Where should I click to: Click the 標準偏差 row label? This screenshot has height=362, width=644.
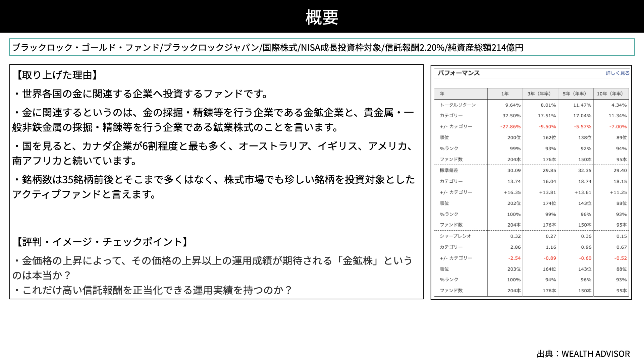[x=449, y=170]
